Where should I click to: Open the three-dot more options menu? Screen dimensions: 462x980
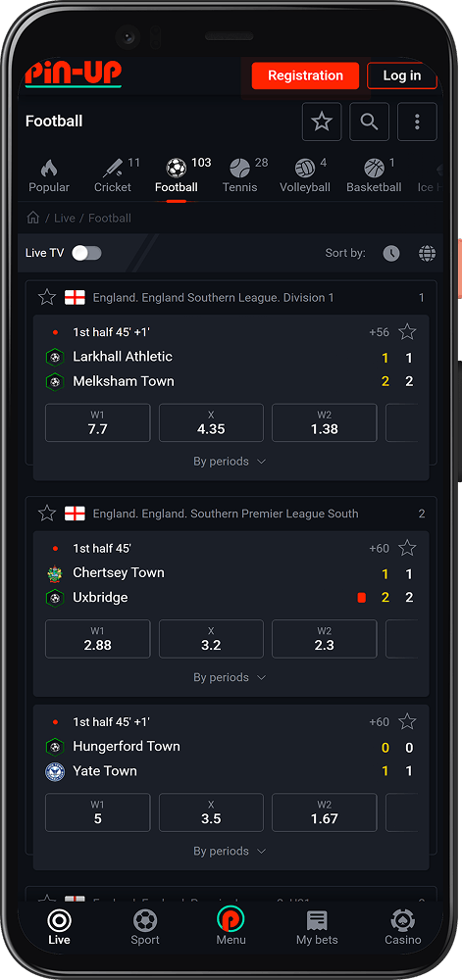[417, 122]
